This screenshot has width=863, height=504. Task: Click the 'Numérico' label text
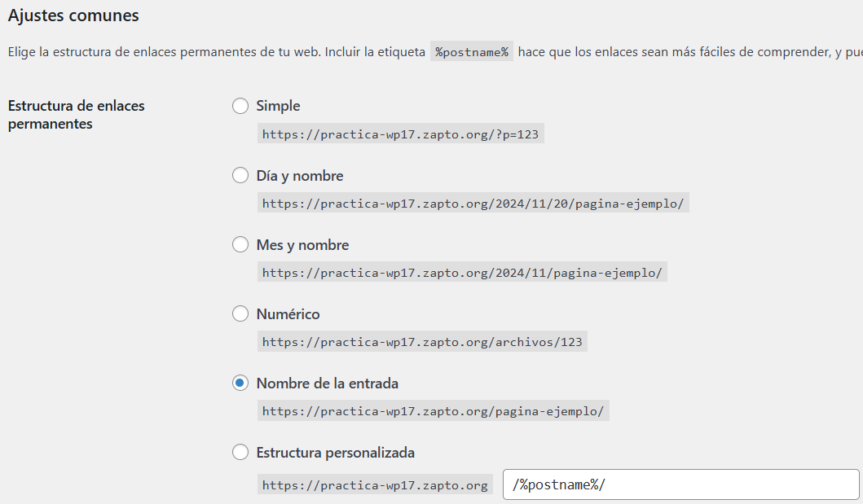(x=288, y=314)
